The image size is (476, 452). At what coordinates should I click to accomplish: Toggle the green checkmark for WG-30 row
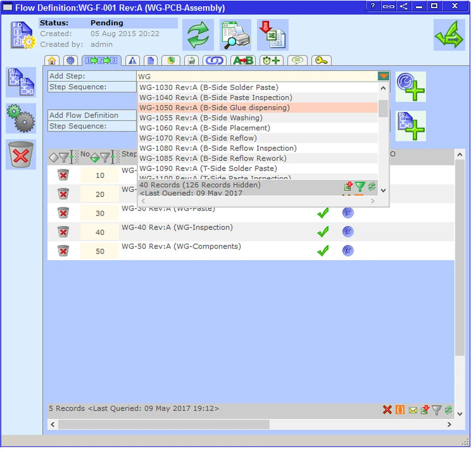tap(323, 213)
